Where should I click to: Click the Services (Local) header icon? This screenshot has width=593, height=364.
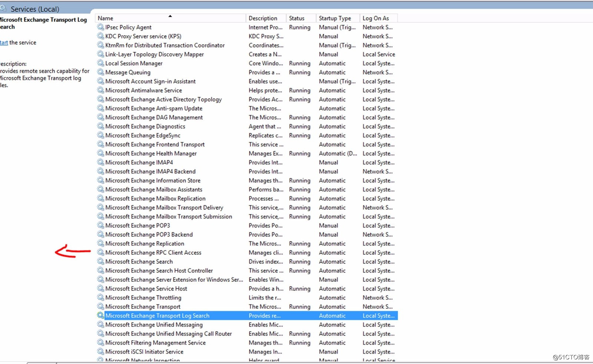click(x=3, y=8)
